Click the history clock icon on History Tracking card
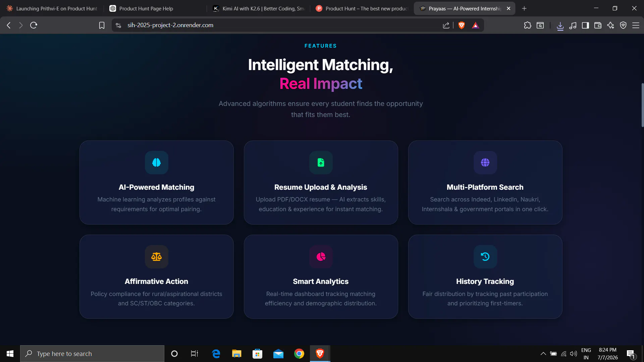The width and height of the screenshot is (644, 362). pos(485,257)
